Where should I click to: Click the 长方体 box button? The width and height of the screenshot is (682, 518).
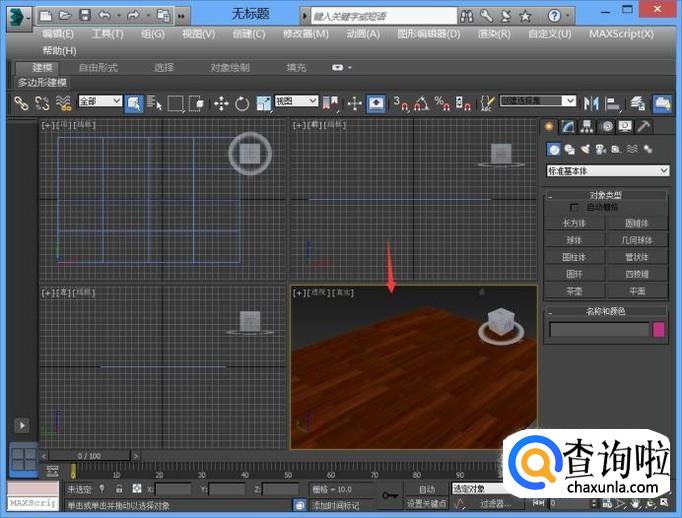pos(574,223)
